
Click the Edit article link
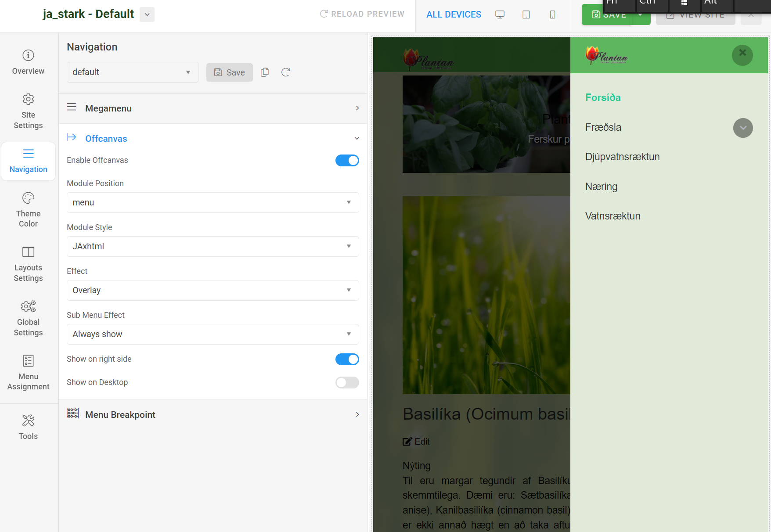tap(416, 442)
